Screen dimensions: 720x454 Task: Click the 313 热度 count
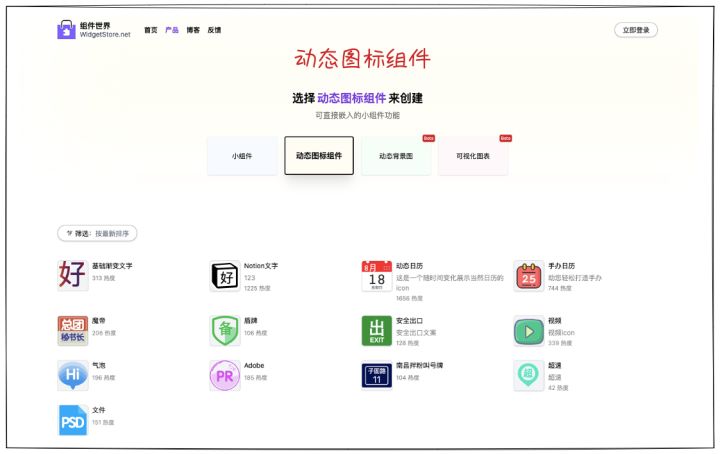(x=104, y=278)
